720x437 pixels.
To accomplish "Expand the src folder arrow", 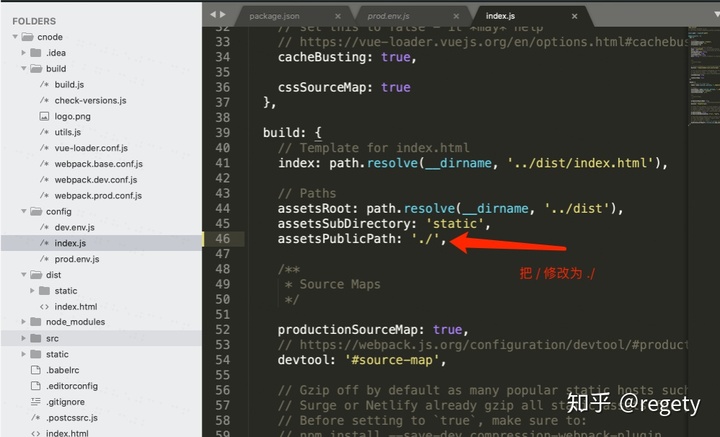I will (23, 338).
